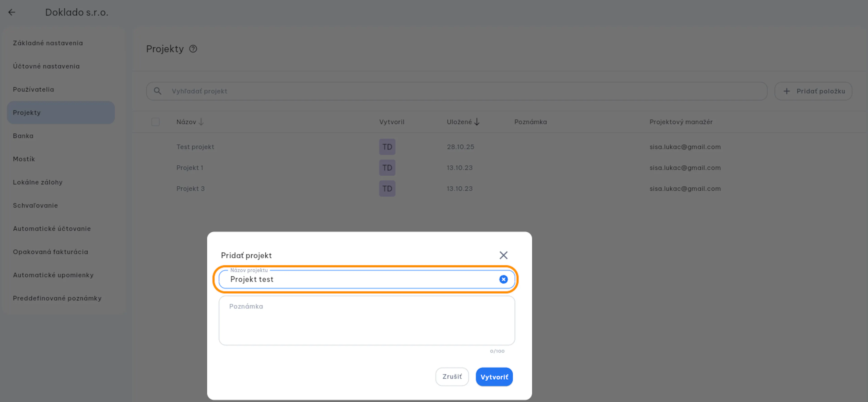Click manager email in Projekt 3 row

coord(685,189)
